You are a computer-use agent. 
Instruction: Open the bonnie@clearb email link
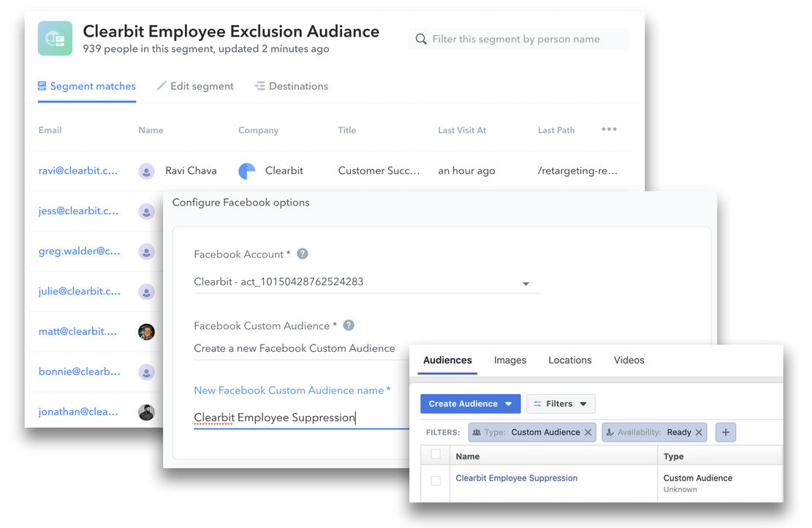[x=79, y=372]
